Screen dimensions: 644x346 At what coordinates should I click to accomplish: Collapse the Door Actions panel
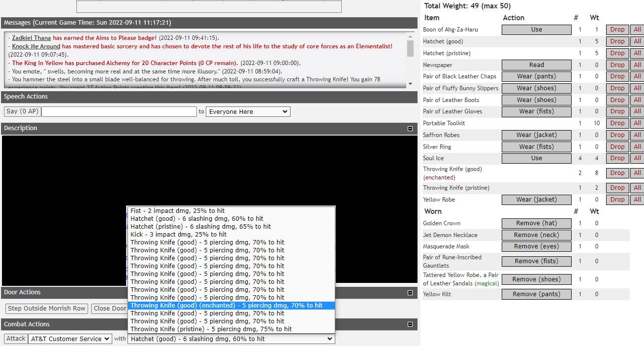coord(410,292)
